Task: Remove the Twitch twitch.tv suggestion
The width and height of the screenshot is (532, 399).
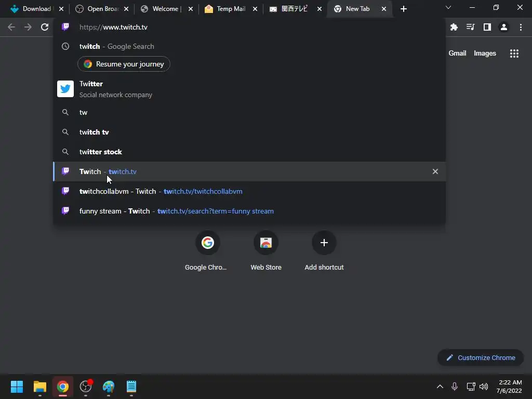Action: pyautogui.click(x=435, y=171)
